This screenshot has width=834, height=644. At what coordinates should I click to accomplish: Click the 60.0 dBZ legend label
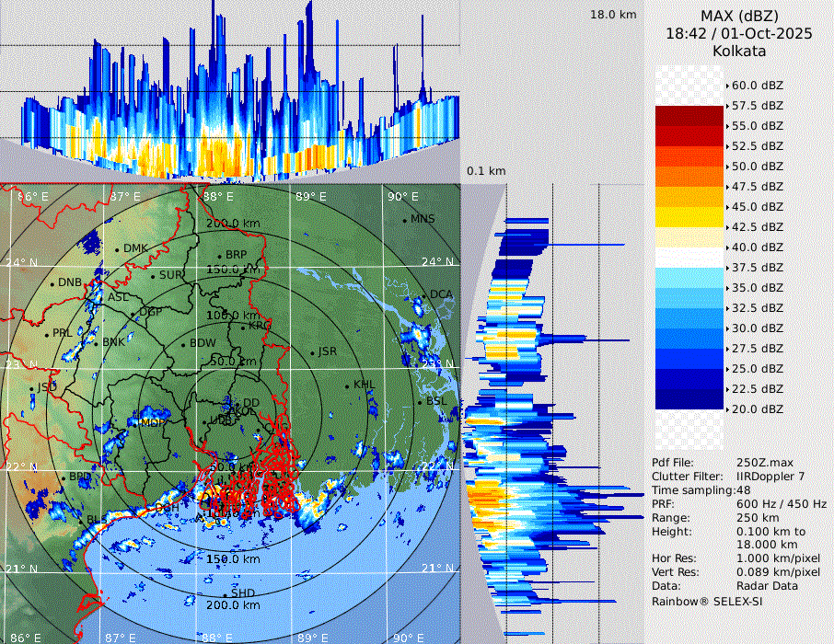pyautogui.click(x=757, y=85)
